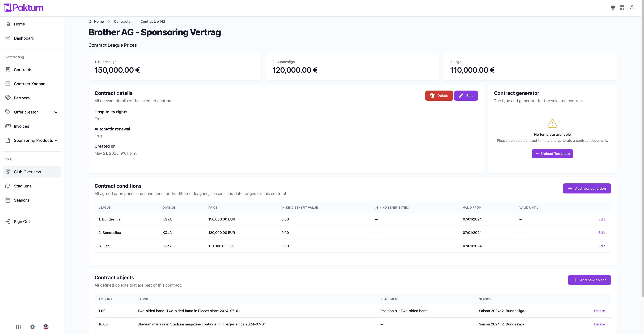Click the 3. Liga price card
The width and height of the screenshot is (644, 334).
[530, 67]
